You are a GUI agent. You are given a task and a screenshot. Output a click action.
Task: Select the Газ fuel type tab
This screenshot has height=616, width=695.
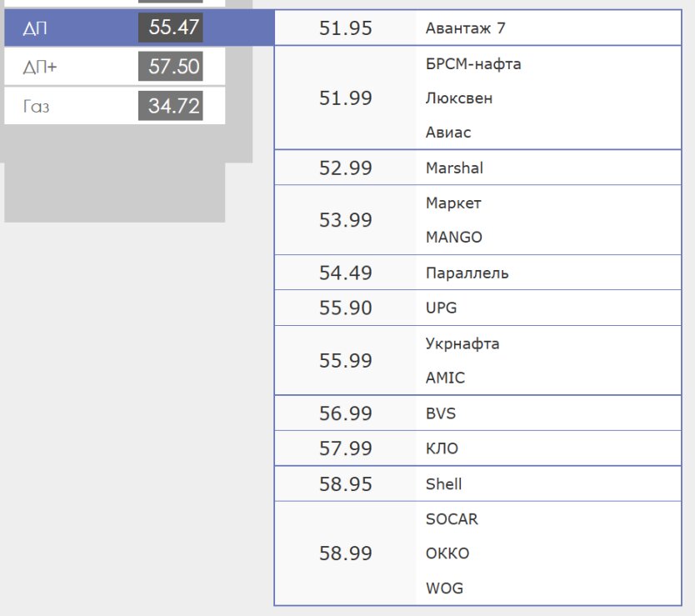115,106
